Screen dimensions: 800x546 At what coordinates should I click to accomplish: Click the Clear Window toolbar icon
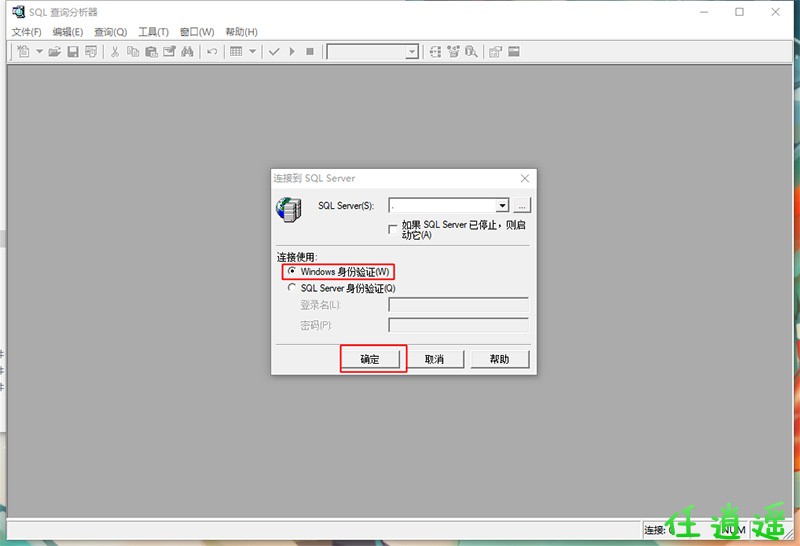(169, 52)
